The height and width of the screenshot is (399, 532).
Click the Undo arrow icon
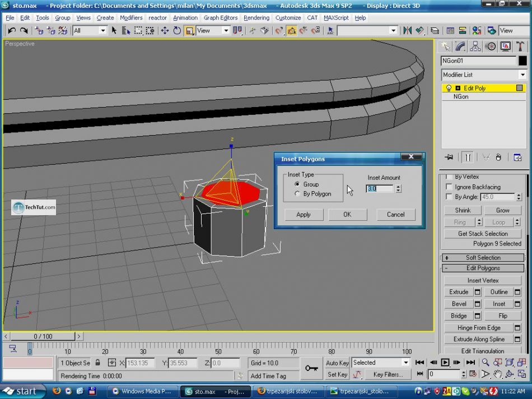click(12, 31)
